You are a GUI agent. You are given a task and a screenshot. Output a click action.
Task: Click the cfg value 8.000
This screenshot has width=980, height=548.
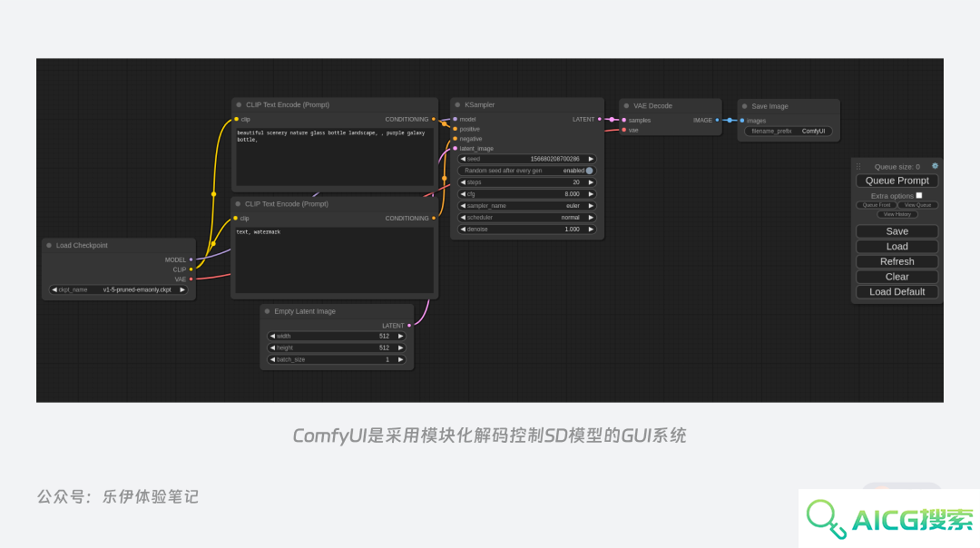click(572, 194)
